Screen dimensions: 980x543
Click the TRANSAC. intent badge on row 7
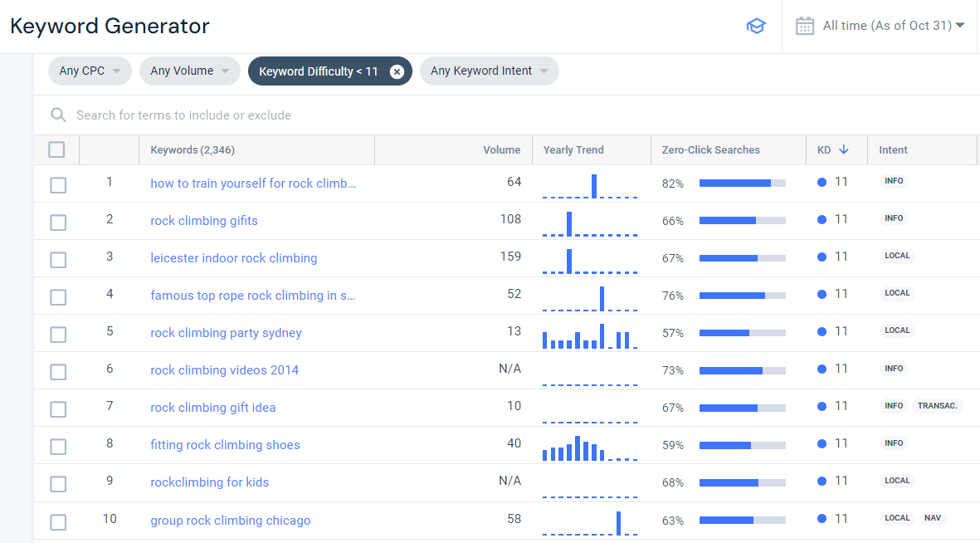click(937, 405)
